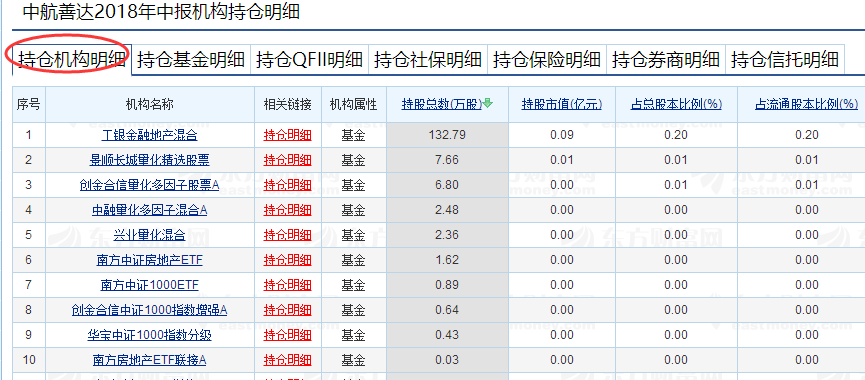Image resolution: width=865 pixels, height=380 pixels.
Task: Open 持仓明细 for 创金合信中证1000指数增强A row
Action: click(288, 310)
